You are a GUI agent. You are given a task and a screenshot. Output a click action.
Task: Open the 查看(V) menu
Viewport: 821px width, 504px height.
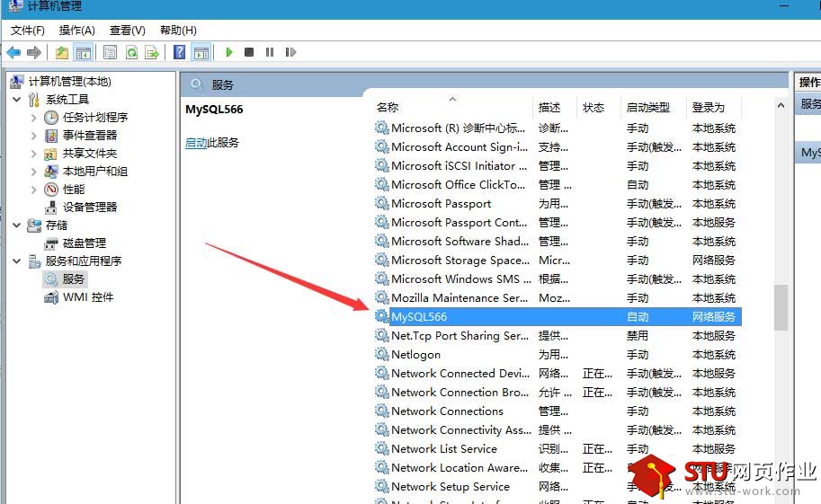pyautogui.click(x=127, y=31)
